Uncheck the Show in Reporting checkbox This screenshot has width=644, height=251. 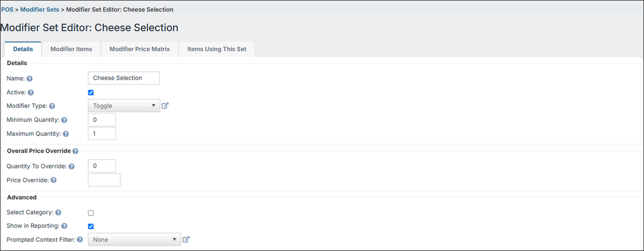[91, 226]
